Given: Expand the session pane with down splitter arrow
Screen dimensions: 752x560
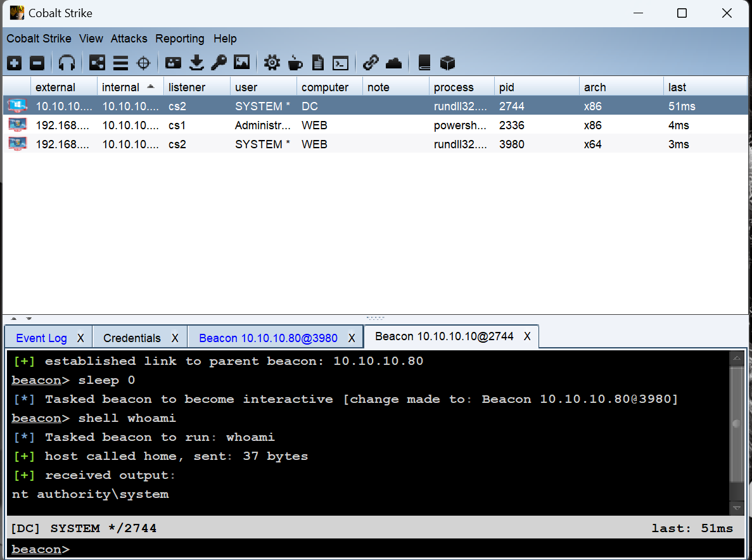Looking at the screenshot, I should (29, 319).
